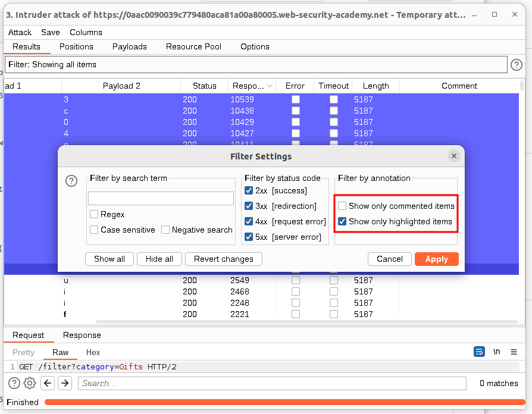Viewport: 532px width, 414px height.
Task: Sort by the Length column header
Action: coord(375,86)
